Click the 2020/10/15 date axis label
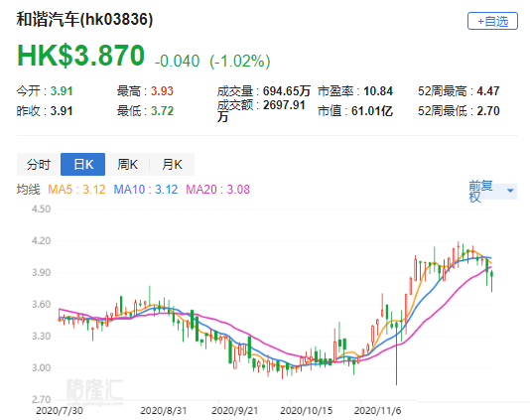The width and height of the screenshot is (530, 420). point(307,411)
